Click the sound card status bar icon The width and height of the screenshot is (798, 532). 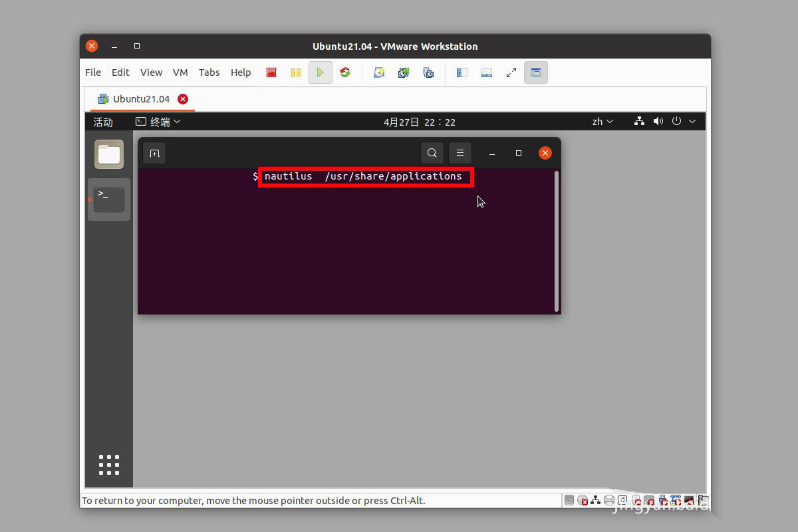click(622, 500)
